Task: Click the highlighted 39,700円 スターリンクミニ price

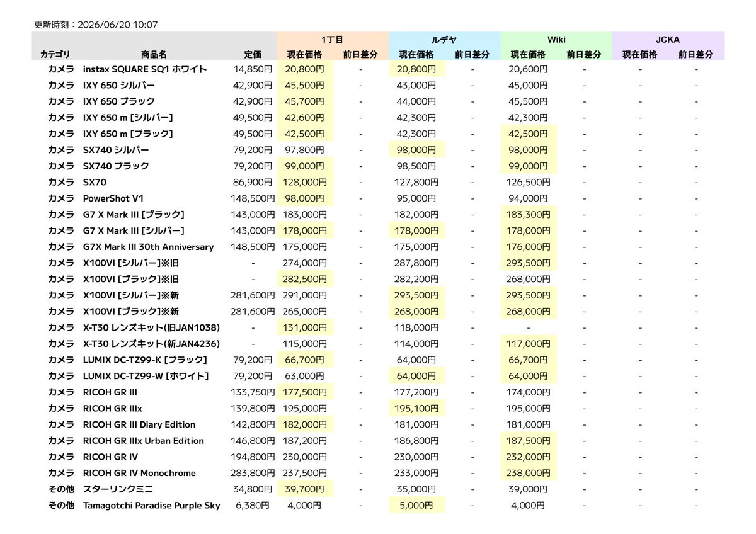Action: 305,489
